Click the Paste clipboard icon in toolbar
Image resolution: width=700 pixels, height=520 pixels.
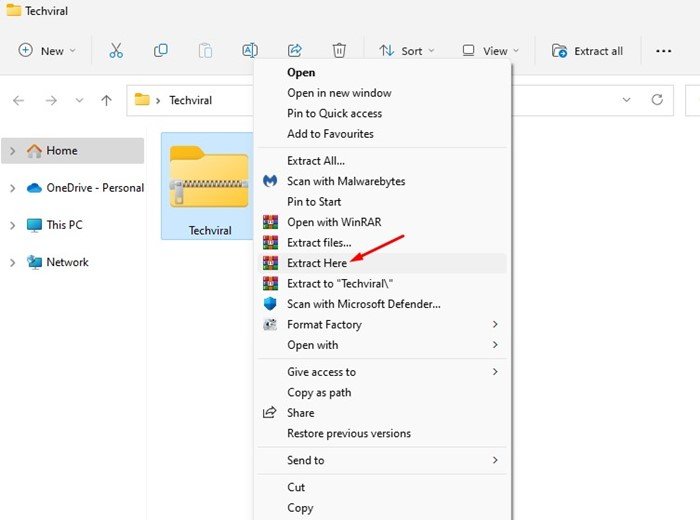click(205, 50)
